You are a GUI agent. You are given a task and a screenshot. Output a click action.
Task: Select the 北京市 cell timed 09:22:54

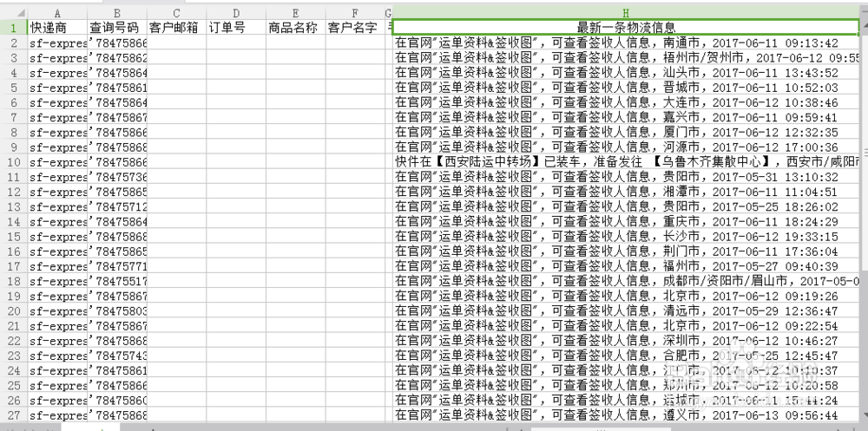click(626, 326)
